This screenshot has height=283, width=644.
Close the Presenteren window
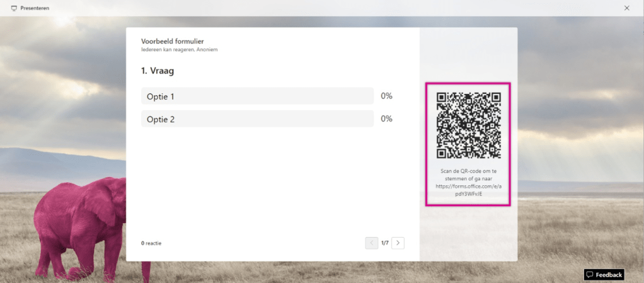click(x=626, y=8)
